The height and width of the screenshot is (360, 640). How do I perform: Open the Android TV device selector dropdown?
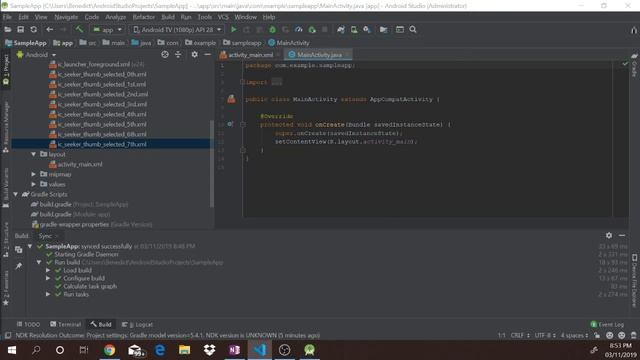pos(177,29)
